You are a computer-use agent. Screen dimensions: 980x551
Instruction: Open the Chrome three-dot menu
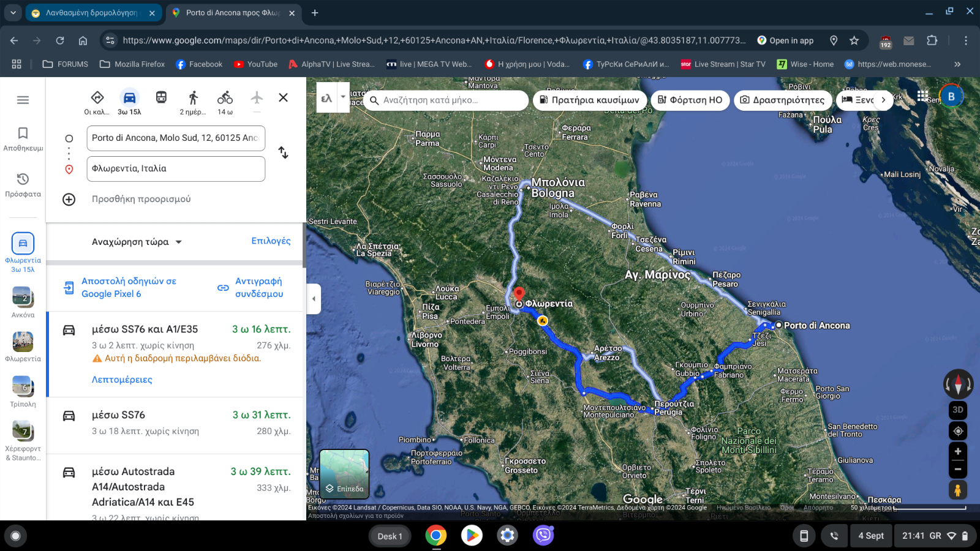966,40
